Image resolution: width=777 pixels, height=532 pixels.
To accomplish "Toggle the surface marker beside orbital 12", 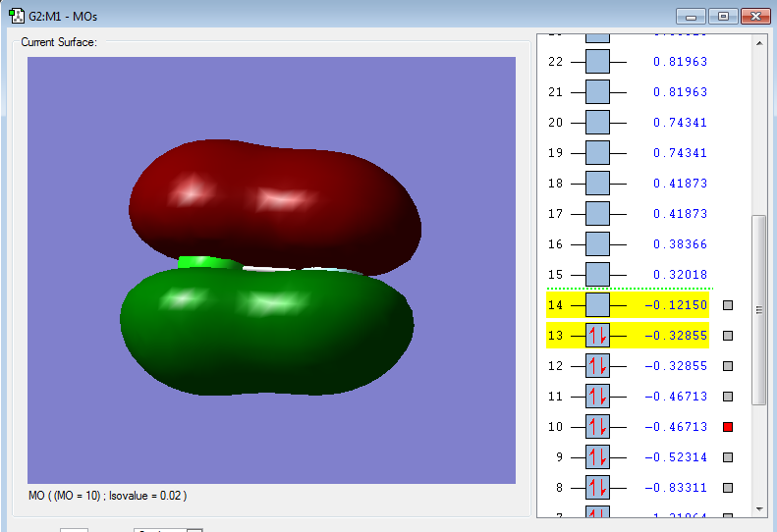I will pyautogui.click(x=728, y=366).
